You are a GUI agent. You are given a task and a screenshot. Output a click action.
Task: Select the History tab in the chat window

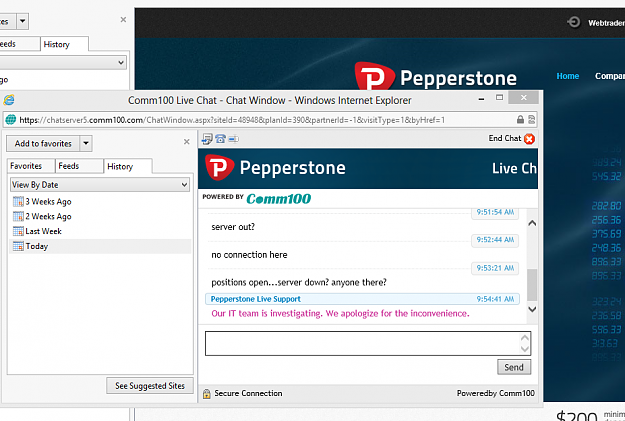(x=128, y=166)
